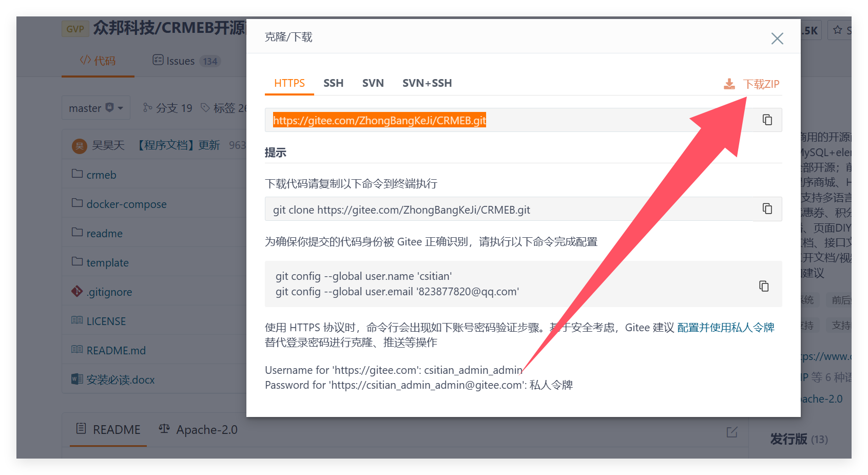Open the .gitignore file
The height and width of the screenshot is (475, 868).
[109, 292]
